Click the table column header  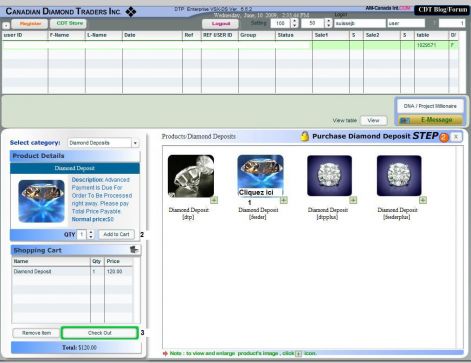[431, 35]
